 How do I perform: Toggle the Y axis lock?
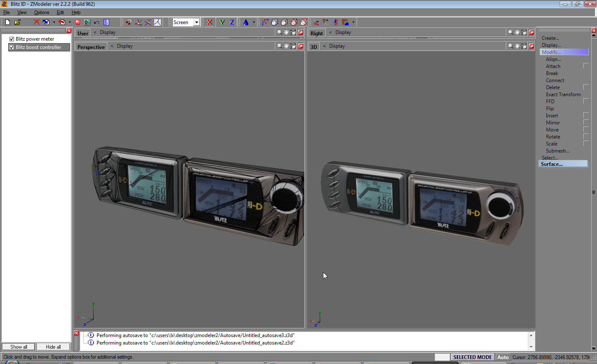pos(222,22)
